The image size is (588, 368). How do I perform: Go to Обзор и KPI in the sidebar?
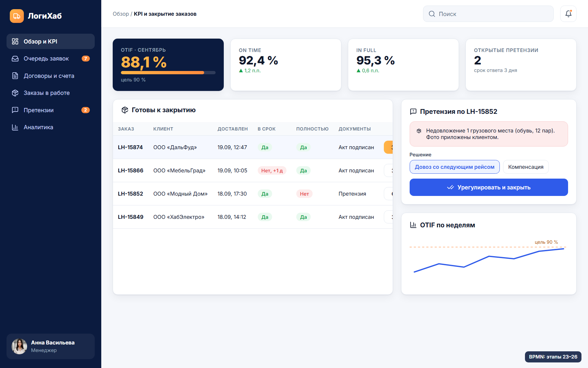point(51,42)
